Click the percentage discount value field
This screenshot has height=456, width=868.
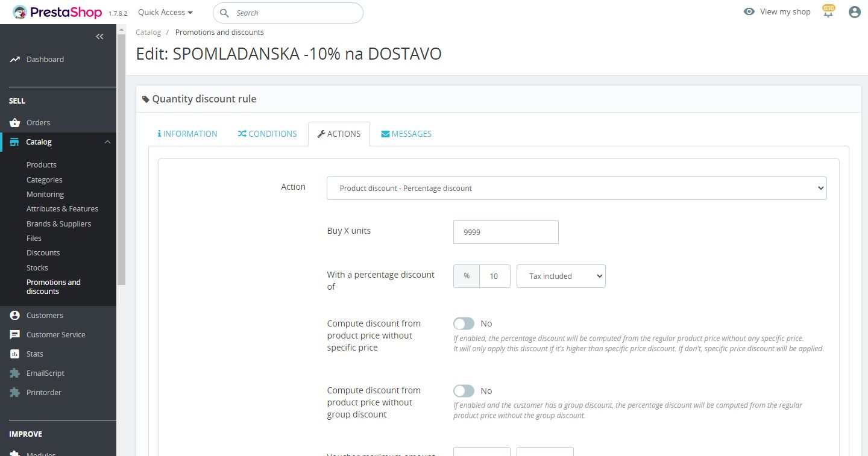(x=495, y=276)
